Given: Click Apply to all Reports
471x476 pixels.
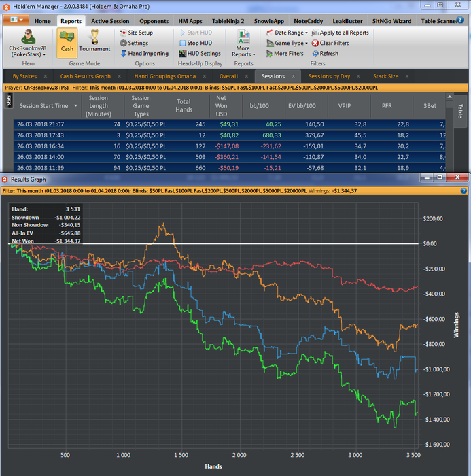Looking at the screenshot, I should point(341,33).
